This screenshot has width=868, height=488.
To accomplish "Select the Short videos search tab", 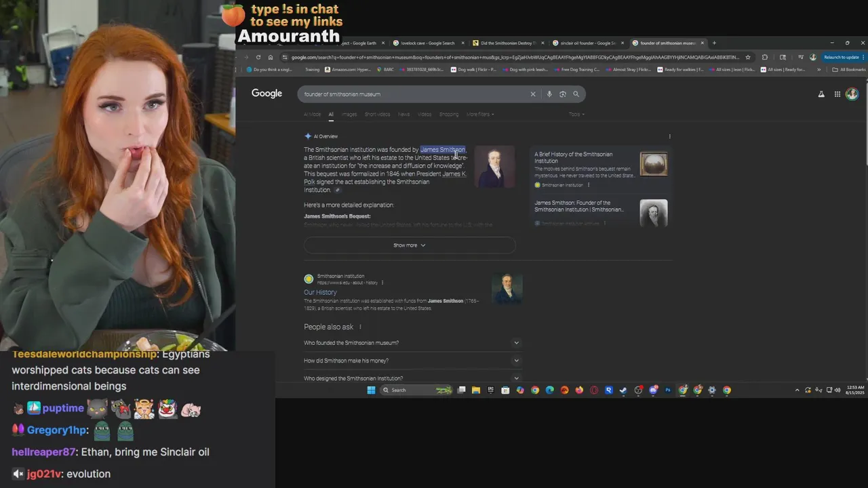I will pos(378,114).
